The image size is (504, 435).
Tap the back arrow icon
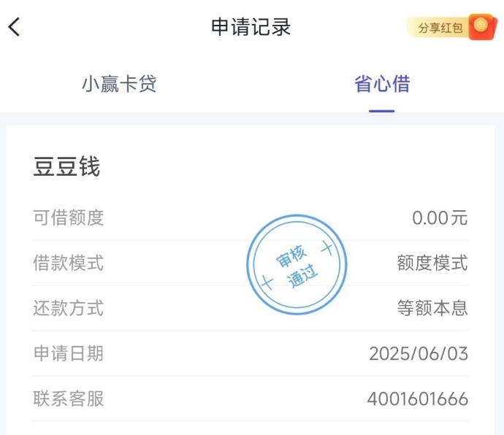[14, 27]
